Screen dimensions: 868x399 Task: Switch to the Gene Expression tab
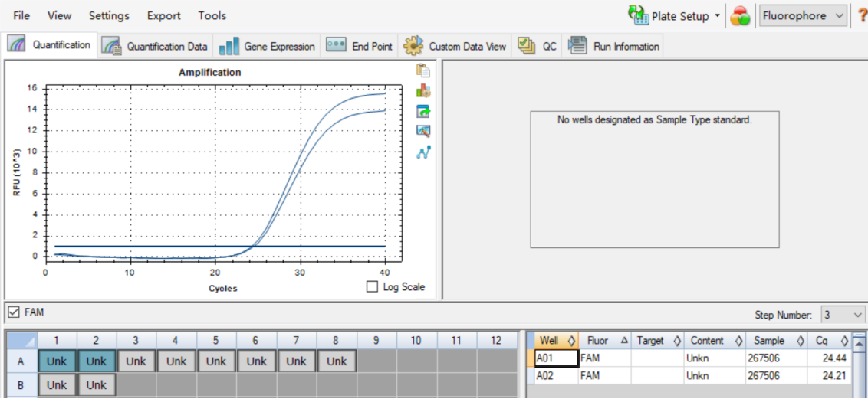point(267,47)
